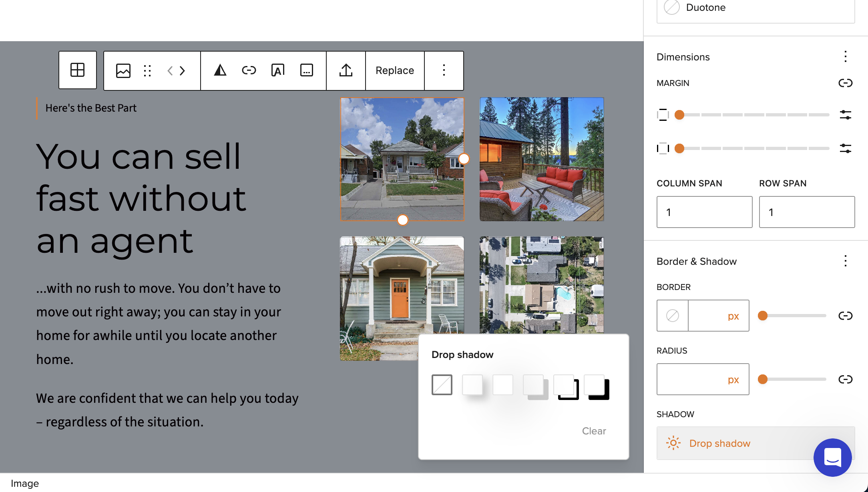This screenshot has height=492, width=868.
Task: Click the image block type icon
Action: click(x=123, y=71)
